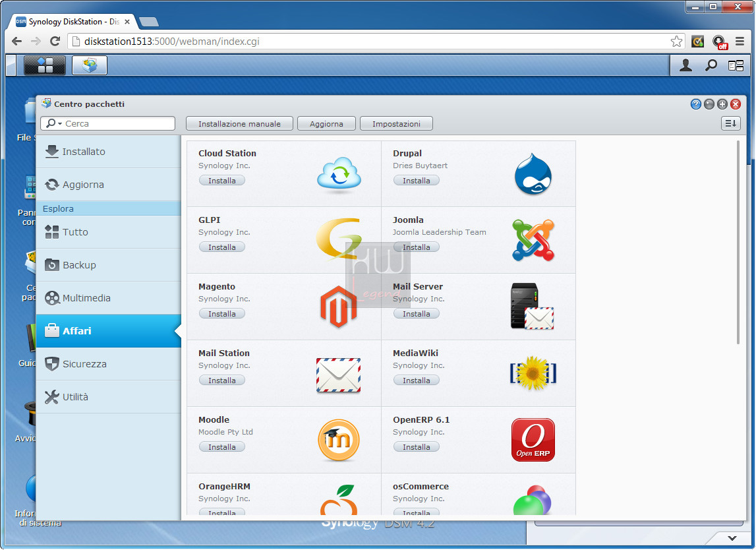Click the OrangeHRM package logo
Image resolution: width=756 pixels, height=550 pixels.
coord(339,500)
